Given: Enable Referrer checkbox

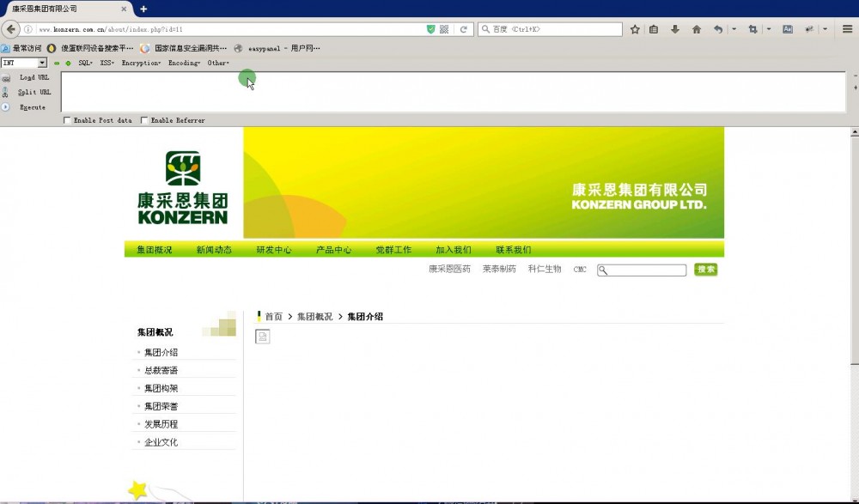Looking at the screenshot, I should pyautogui.click(x=144, y=120).
